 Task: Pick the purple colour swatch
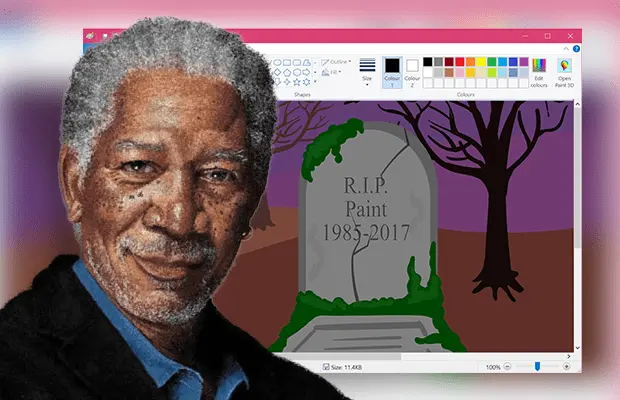tap(524, 62)
